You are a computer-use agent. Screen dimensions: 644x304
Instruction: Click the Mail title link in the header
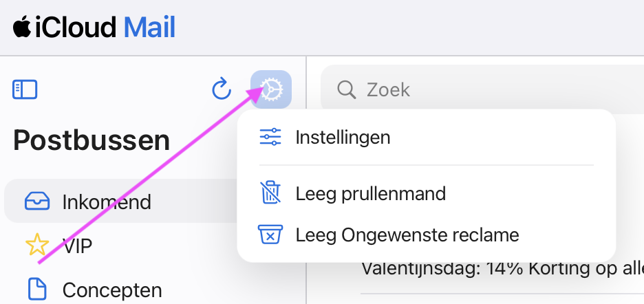tap(149, 28)
